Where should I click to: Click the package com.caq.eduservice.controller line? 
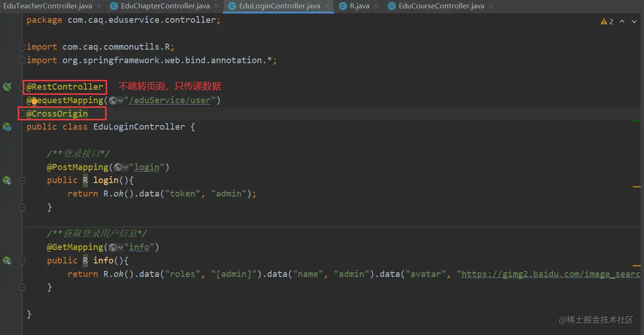(x=124, y=20)
